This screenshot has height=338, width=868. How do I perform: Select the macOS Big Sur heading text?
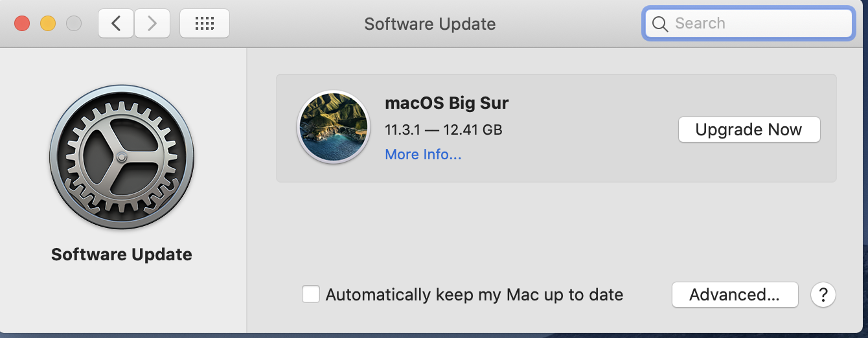[x=447, y=103]
